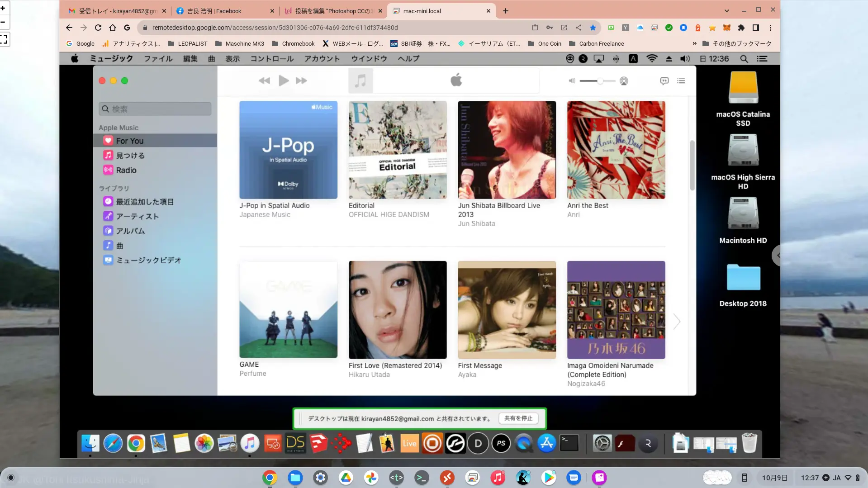This screenshot has height=488, width=868.
Task: Adjust the Music volume slider
Action: click(x=597, y=81)
